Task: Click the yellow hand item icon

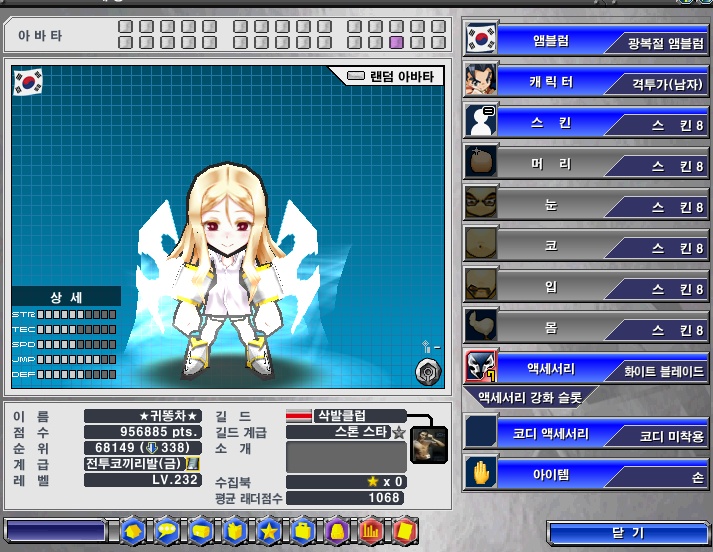Action: click(481, 473)
